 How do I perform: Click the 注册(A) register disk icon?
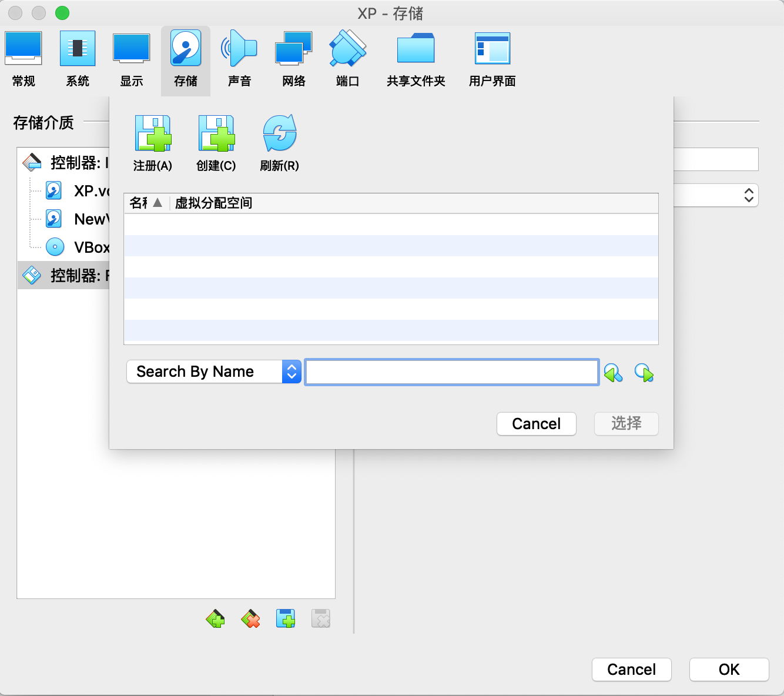(x=153, y=143)
